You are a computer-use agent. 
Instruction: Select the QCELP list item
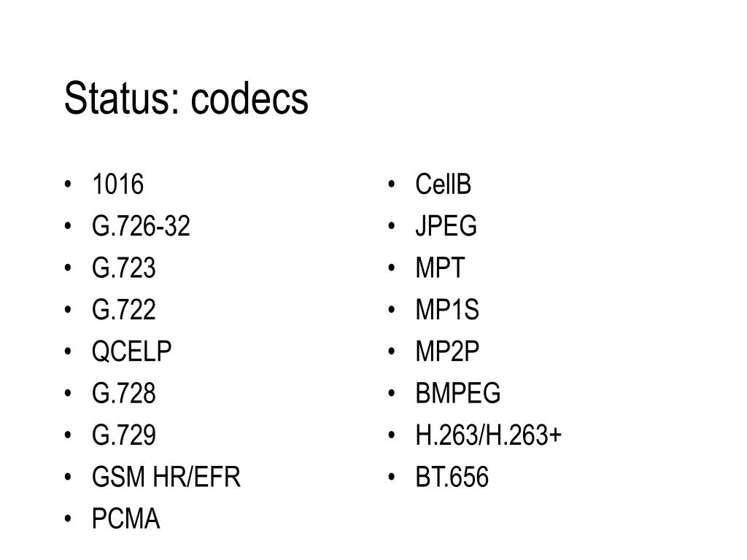(x=131, y=351)
